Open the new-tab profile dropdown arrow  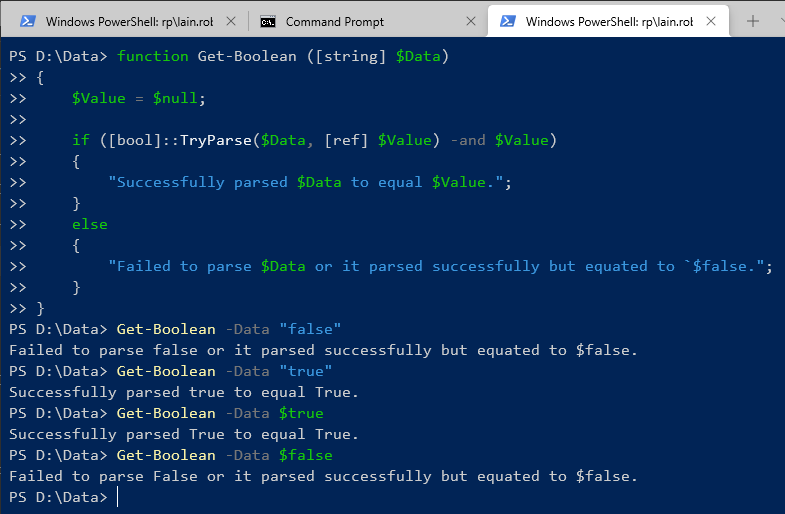point(782,21)
